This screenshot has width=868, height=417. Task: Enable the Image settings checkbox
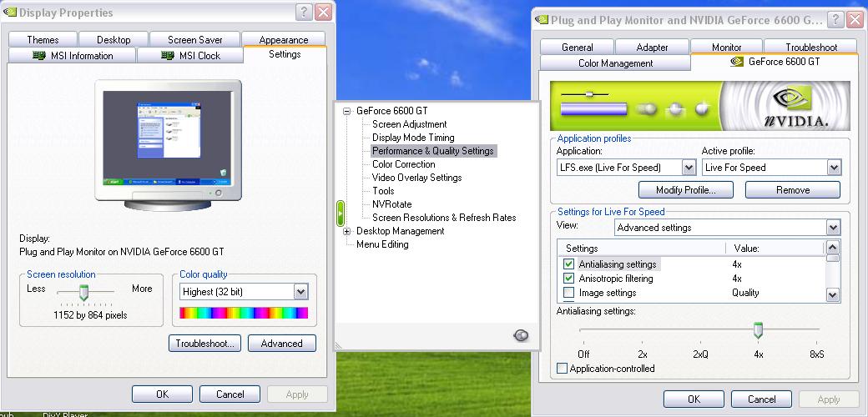(x=568, y=293)
